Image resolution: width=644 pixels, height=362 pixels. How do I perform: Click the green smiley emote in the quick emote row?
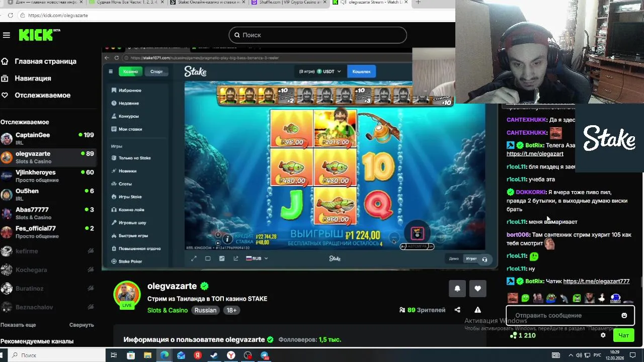(x=525, y=298)
